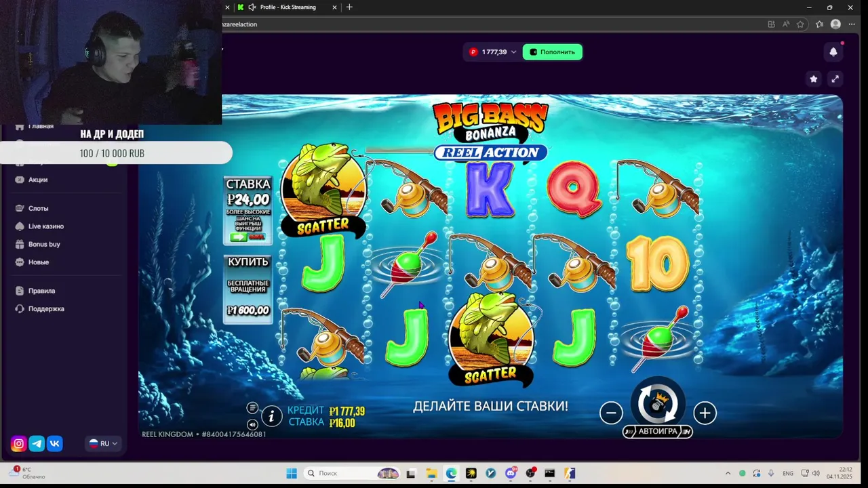Open File Explorer from the taskbar
868x488 pixels.
[x=431, y=473]
